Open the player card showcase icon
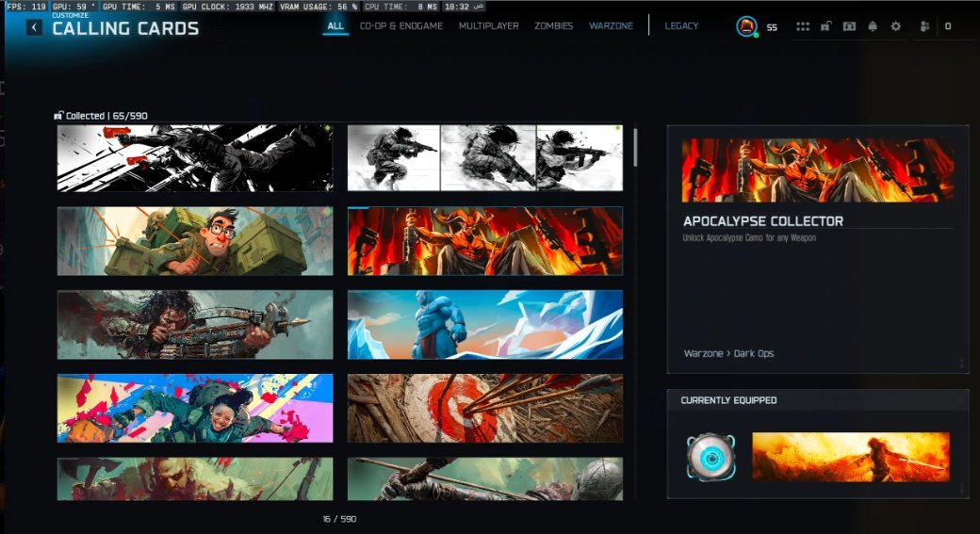This screenshot has height=534, width=980. [x=849, y=26]
